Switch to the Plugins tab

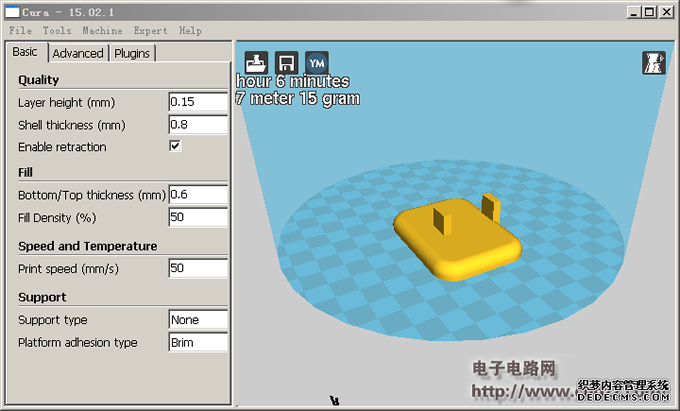[132, 53]
